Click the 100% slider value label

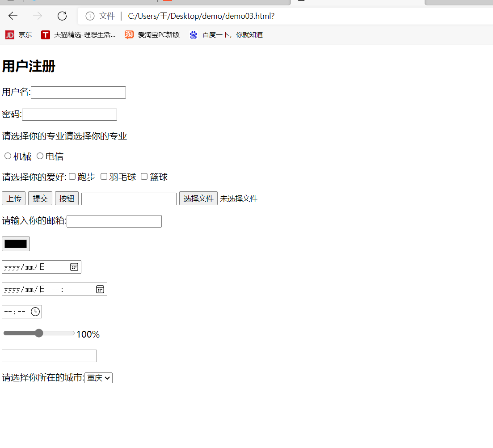88,334
